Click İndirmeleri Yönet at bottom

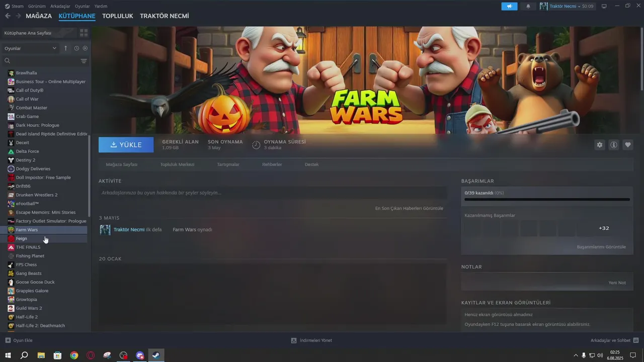point(311,340)
